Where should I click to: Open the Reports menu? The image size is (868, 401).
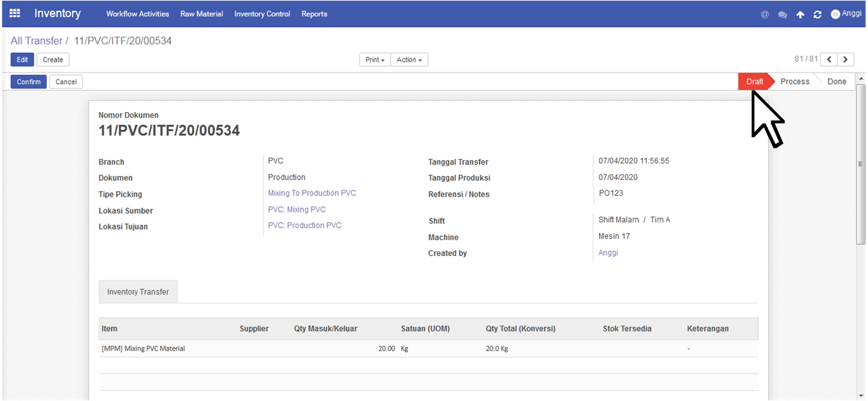pos(314,13)
